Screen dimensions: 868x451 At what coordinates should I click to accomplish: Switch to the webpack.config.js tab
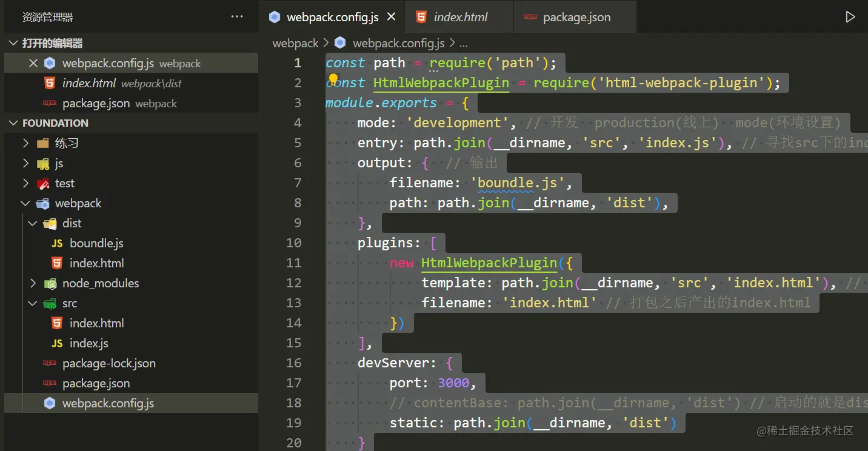333,17
